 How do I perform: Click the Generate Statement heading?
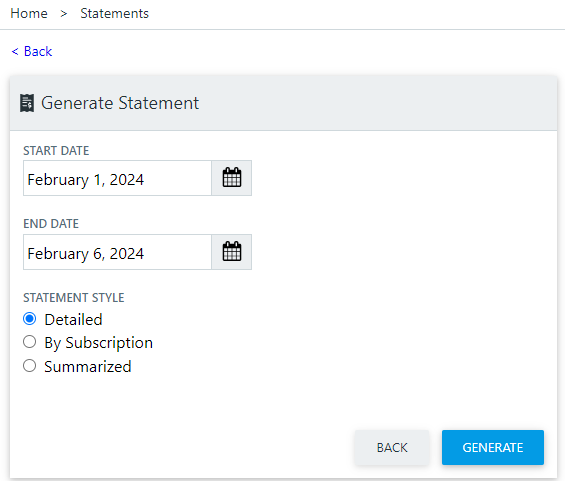click(x=120, y=103)
